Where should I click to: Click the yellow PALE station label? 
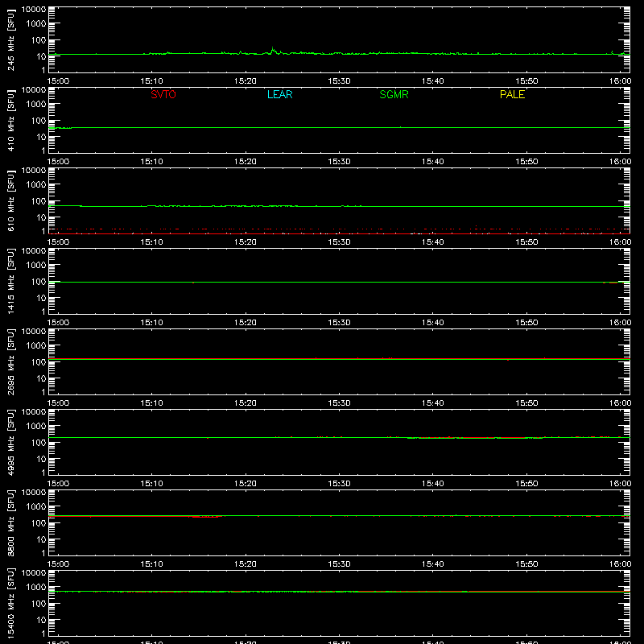coord(512,94)
